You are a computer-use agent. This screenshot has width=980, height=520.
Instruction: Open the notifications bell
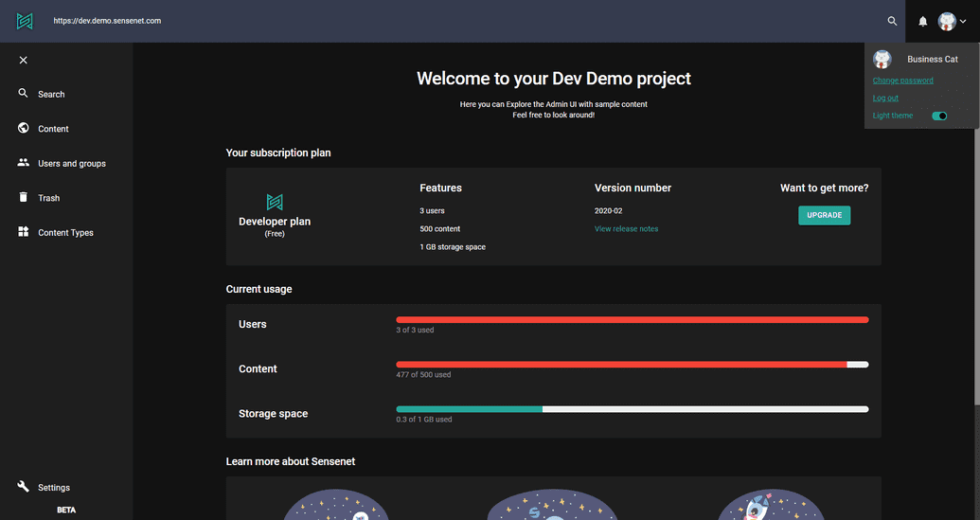pos(922,21)
